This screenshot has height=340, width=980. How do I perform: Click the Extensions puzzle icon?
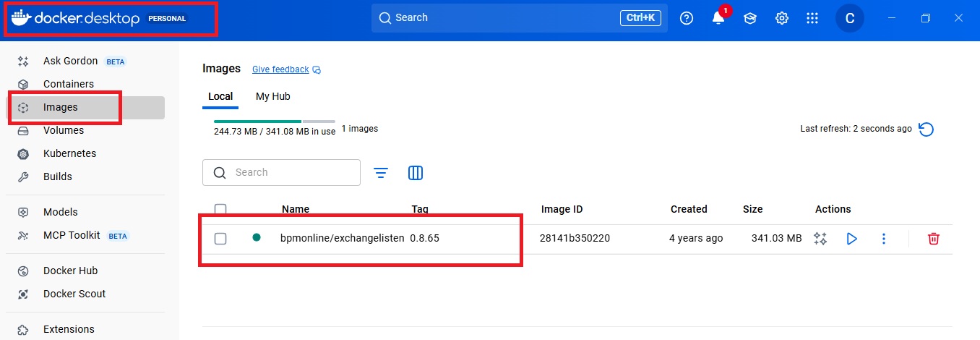click(23, 330)
